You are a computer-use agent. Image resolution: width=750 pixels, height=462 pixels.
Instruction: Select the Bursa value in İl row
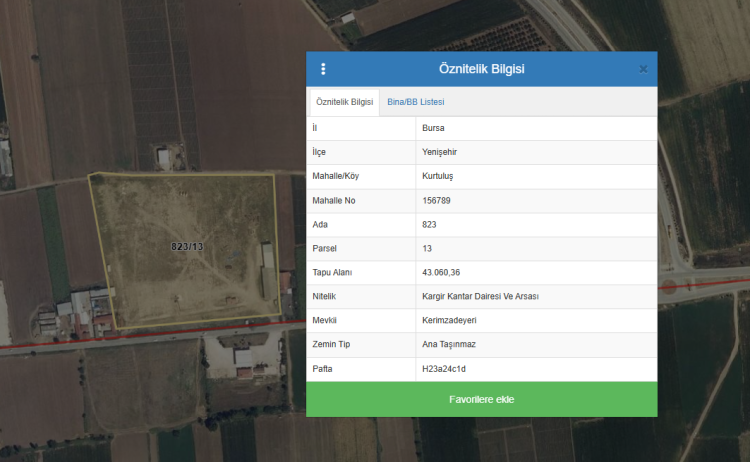coord(434,128)
